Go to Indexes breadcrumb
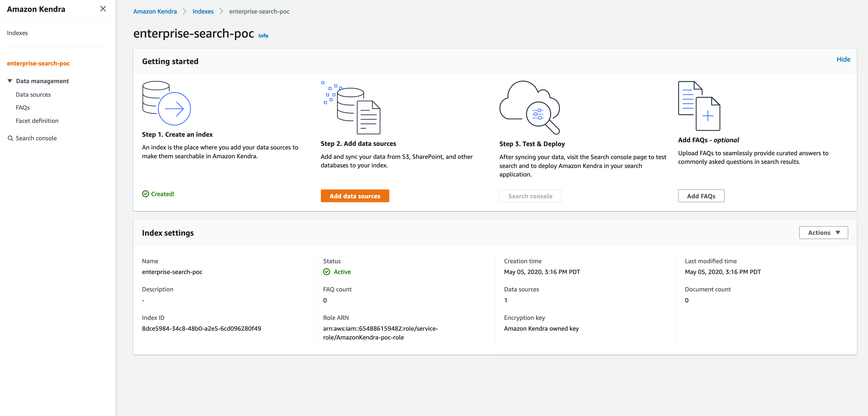Screen dimensions: 868x416 pyautogui.click(x=203, y=11)
